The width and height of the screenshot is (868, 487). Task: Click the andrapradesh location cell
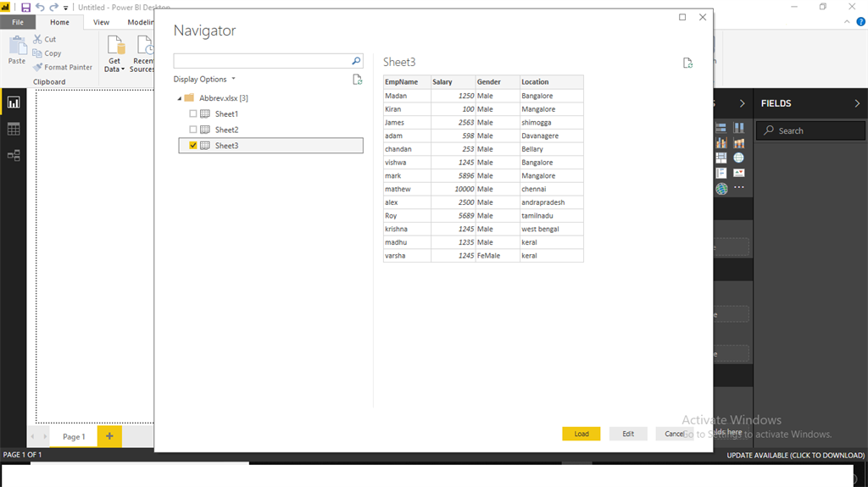(551, 202)
